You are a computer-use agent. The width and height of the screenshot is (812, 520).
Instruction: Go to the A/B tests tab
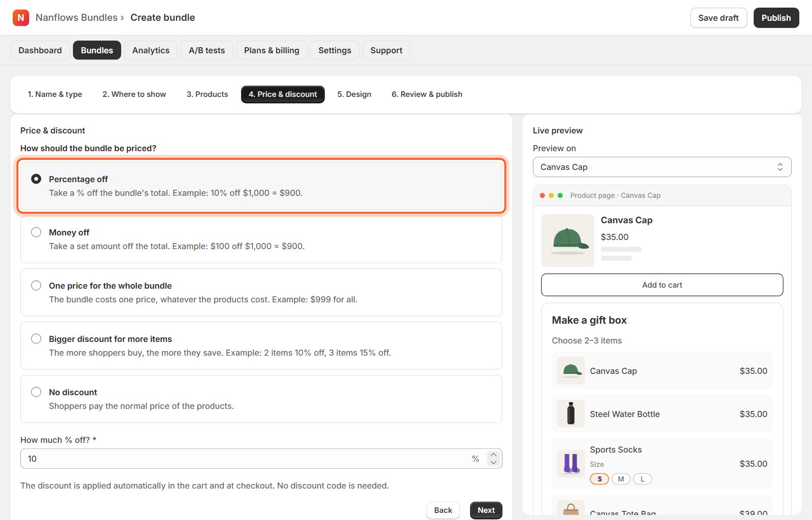click(207, 50)
